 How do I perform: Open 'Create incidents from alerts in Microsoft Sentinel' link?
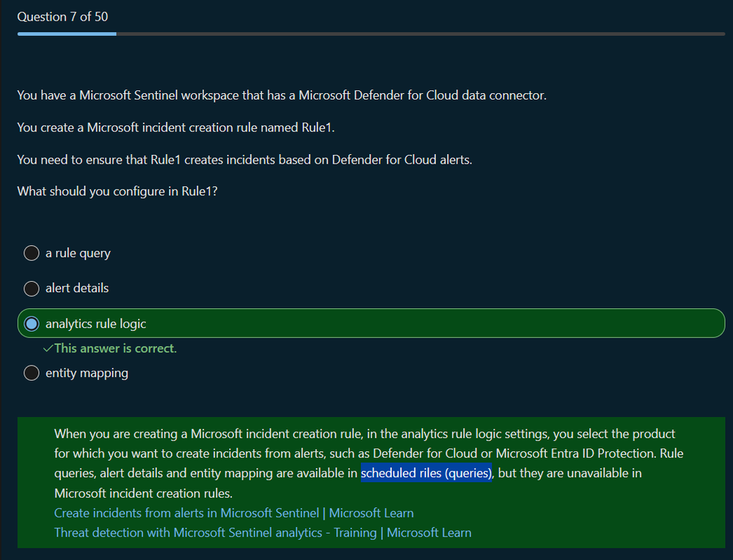[x=233, y=513]
